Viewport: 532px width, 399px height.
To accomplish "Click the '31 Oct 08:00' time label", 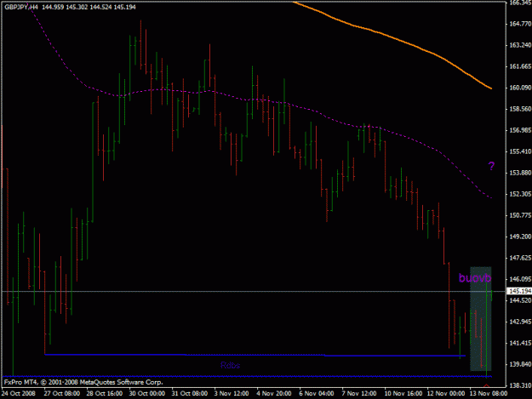I will click(x=189, y=394).
